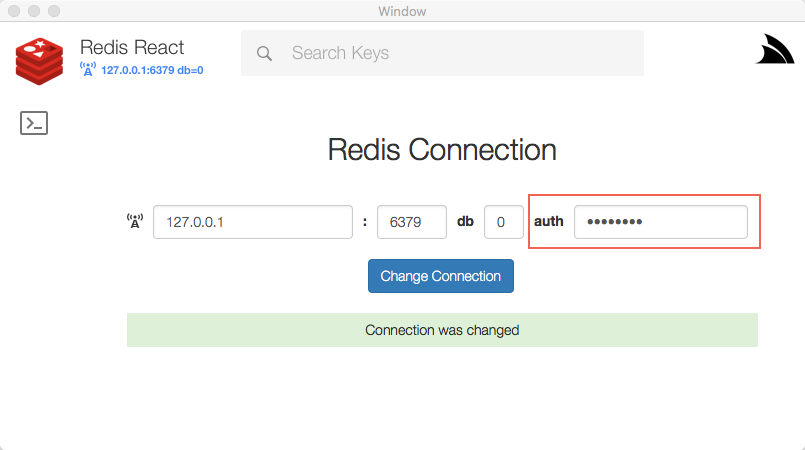
Task: Click the black ServiceStack fin logo
Action: (775, 49)
